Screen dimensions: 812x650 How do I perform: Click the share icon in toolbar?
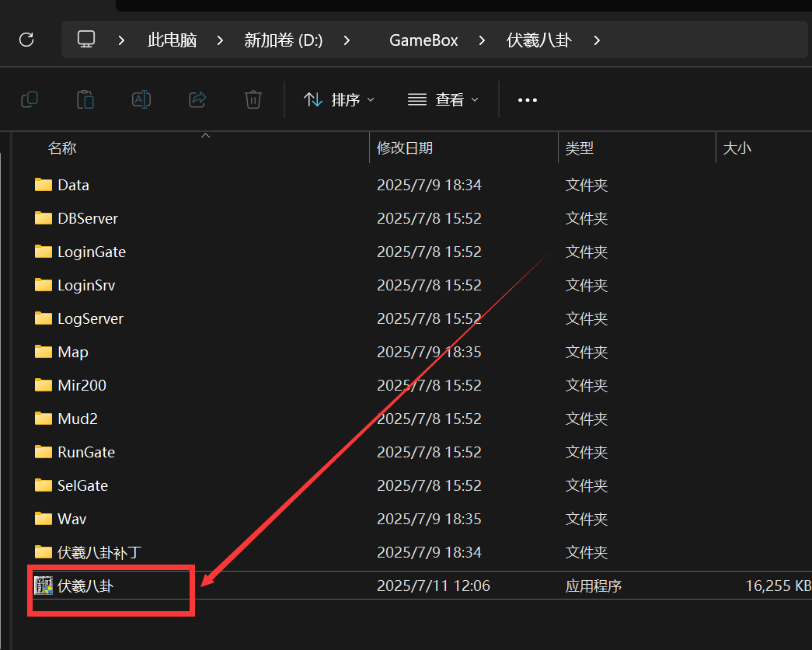tap(197, 99)
